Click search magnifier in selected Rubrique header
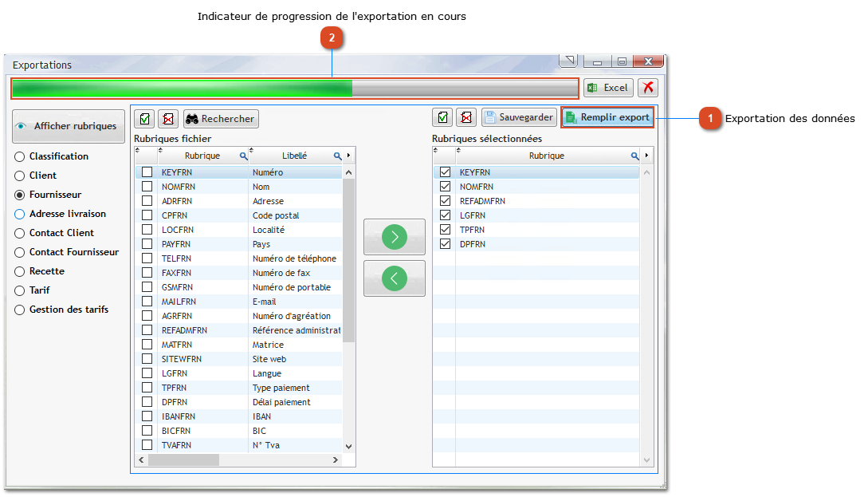 (635, 156)
